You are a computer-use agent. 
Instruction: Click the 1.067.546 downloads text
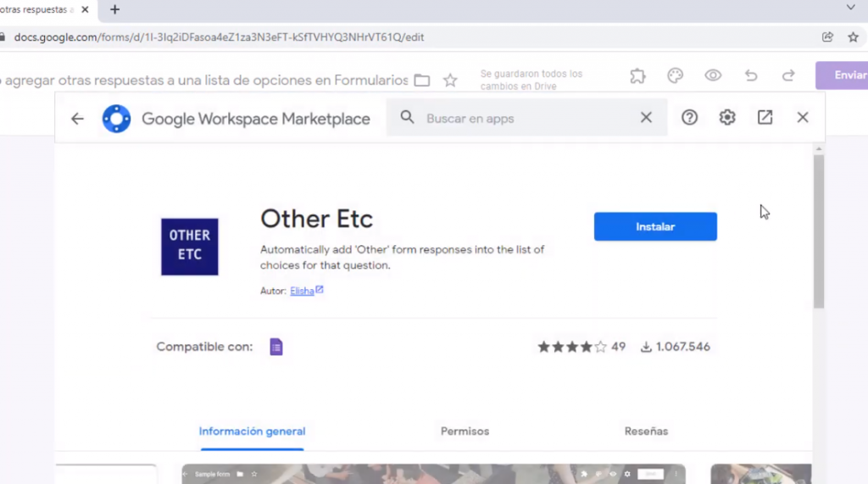point(682,347)
